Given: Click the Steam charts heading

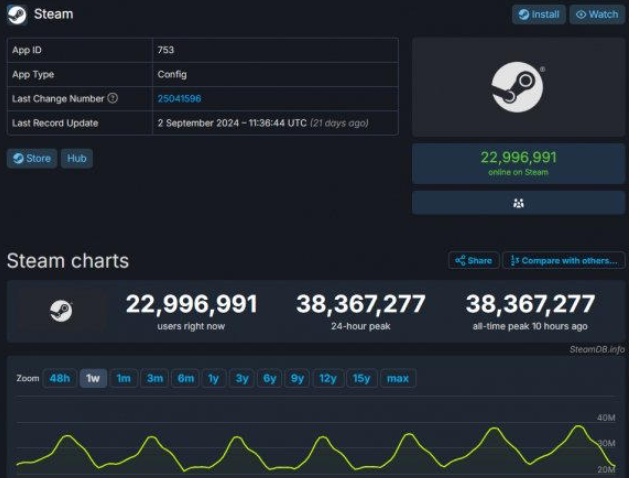Looking at the screenshot, I should [x=68, y=261].
